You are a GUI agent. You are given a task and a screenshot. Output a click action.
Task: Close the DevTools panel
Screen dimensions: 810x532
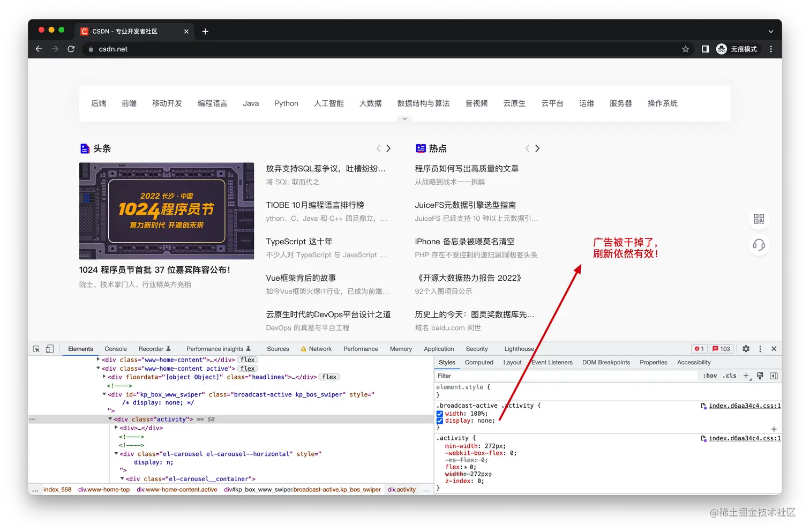pos(774,349)
